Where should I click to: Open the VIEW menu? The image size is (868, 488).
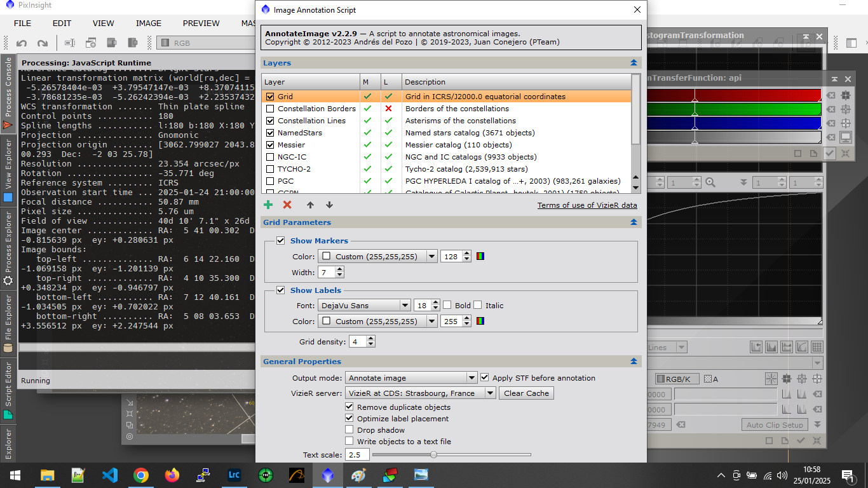click(x=104, y=23)
